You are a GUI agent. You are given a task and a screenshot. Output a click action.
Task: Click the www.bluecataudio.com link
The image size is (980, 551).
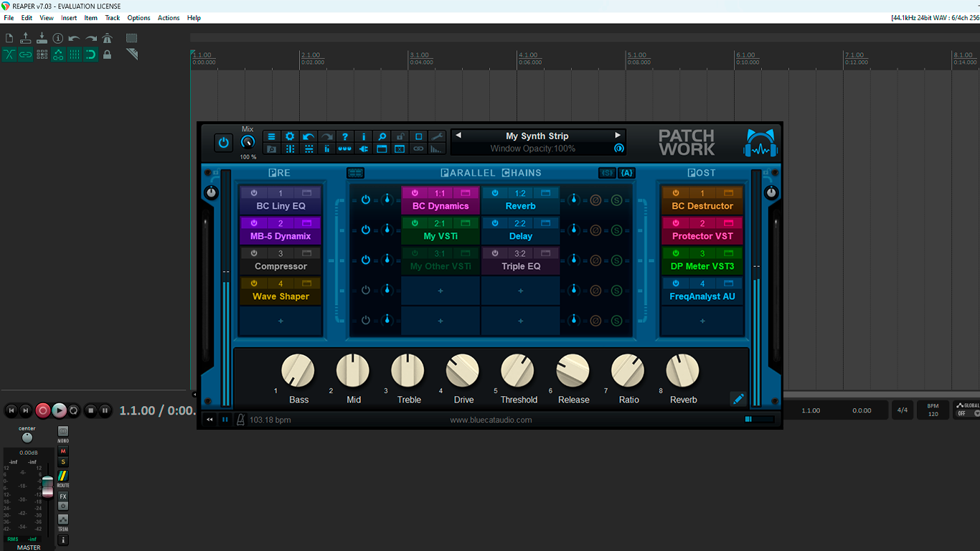point(491,420)
